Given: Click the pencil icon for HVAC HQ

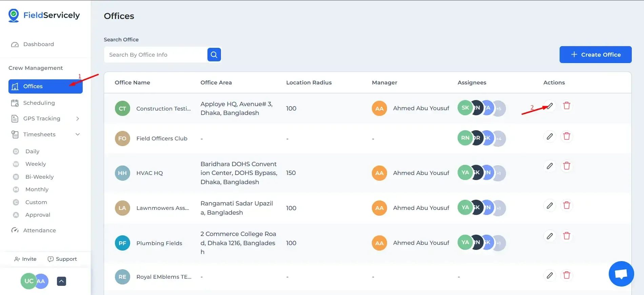Looking at the screenshot, I should click(x=550, y=166).
